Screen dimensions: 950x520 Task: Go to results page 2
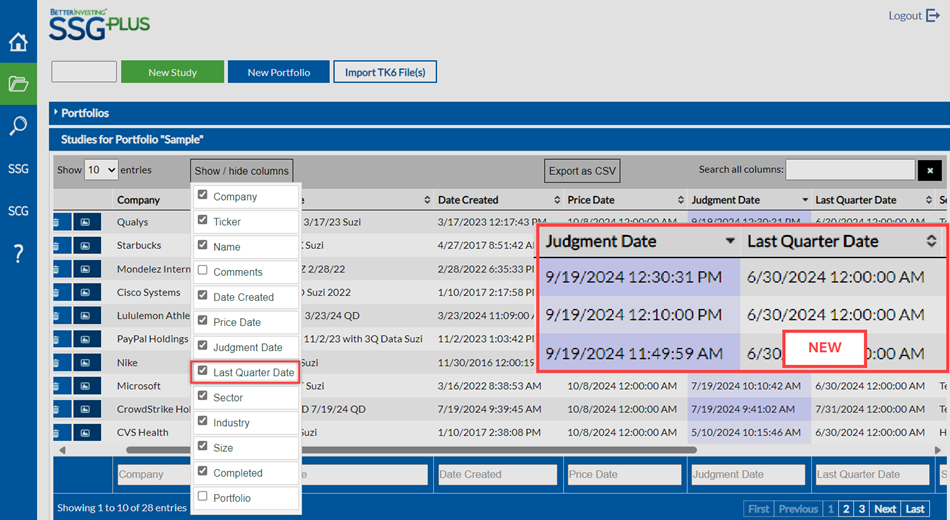[846, 509]
